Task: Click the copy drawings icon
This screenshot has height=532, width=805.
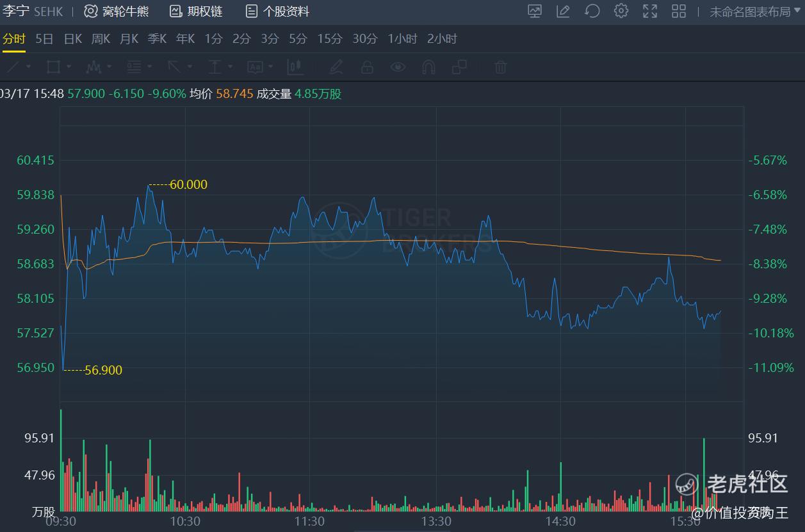Action: (x=459, y=67)
